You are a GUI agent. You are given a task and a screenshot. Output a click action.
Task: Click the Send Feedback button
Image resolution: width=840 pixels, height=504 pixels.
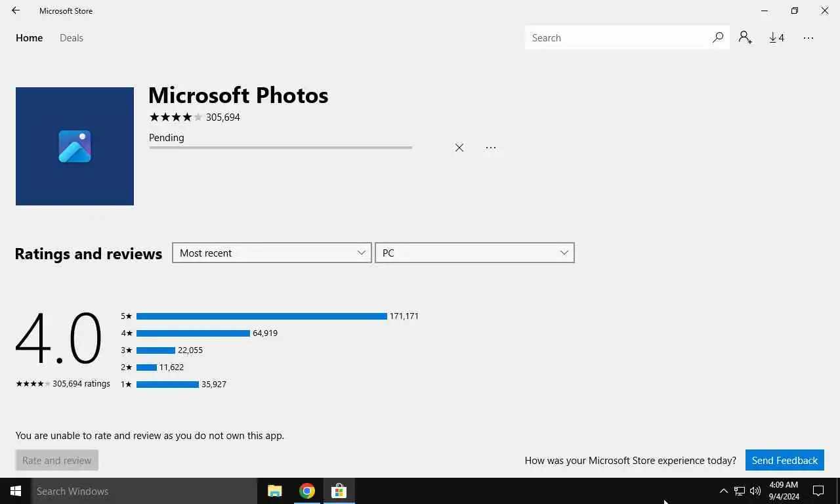(785, 461)
